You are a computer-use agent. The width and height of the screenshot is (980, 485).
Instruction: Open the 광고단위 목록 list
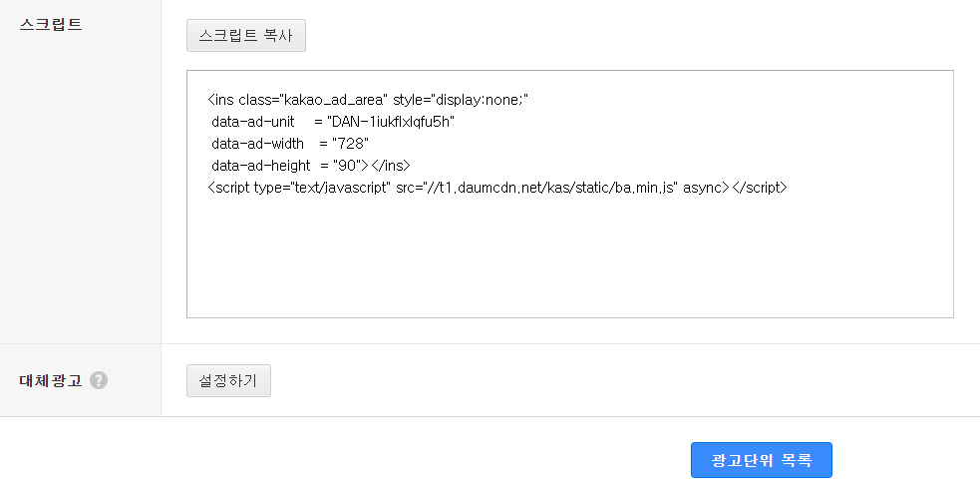pos(762,461)
